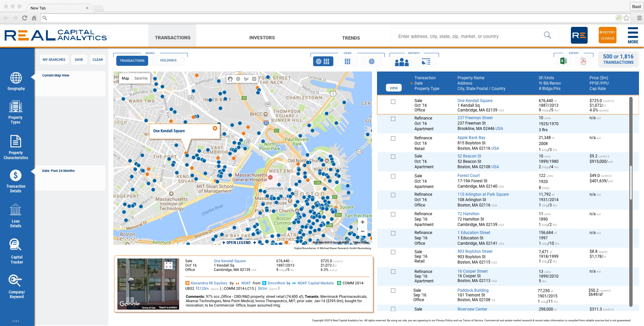This screenshot has width=644, height=326.
Task: Open Property Characteristics filter icon
Action: point(15,141)
